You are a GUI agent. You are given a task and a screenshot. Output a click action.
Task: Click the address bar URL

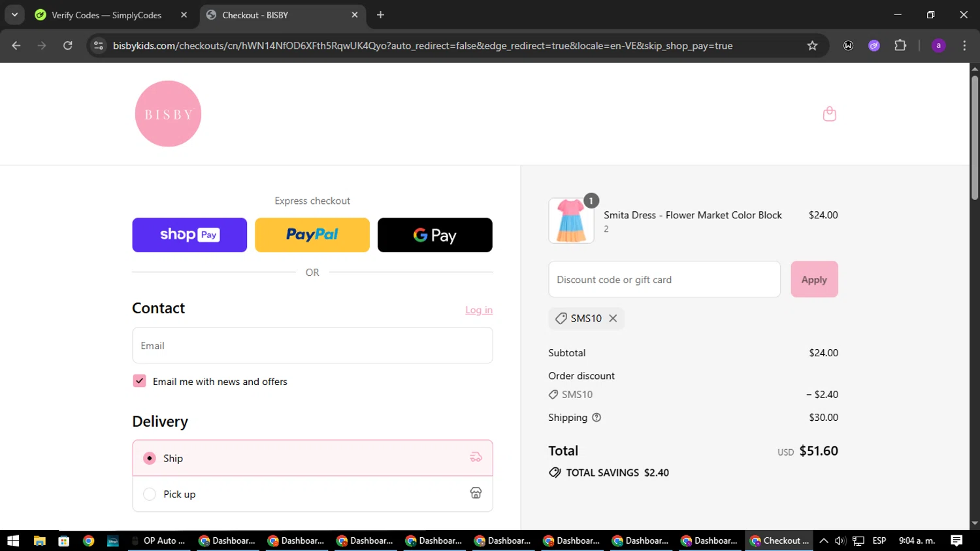[x=422, y=46]
